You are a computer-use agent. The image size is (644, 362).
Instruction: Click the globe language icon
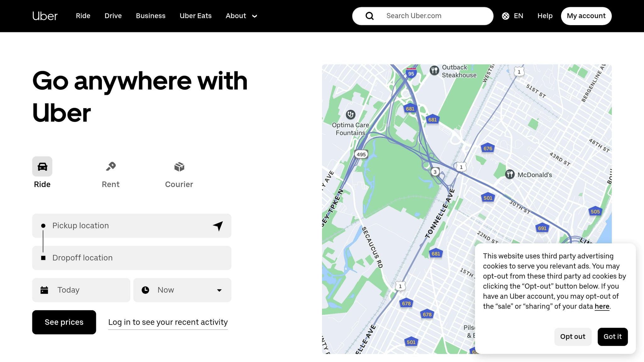[506, 16]
